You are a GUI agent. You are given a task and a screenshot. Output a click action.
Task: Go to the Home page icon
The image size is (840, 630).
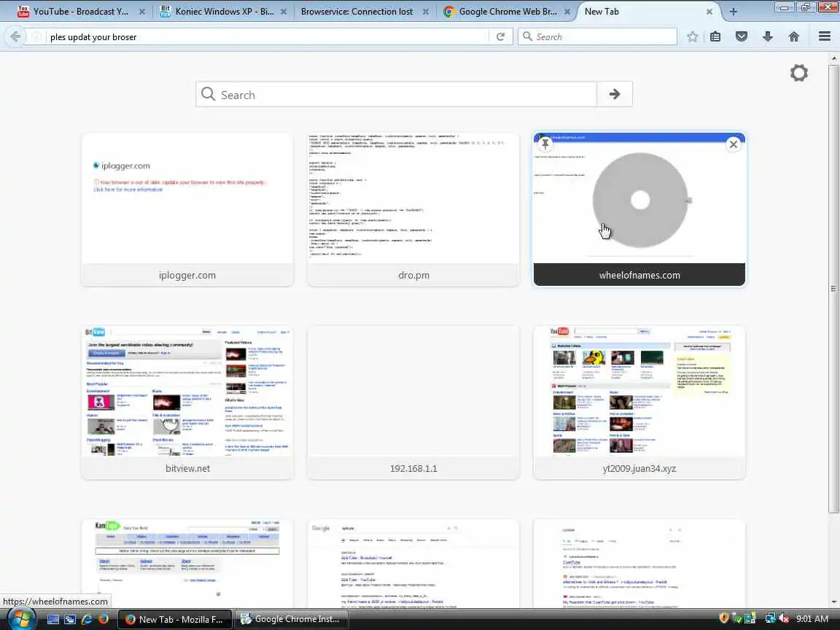(x=794, y=36)
